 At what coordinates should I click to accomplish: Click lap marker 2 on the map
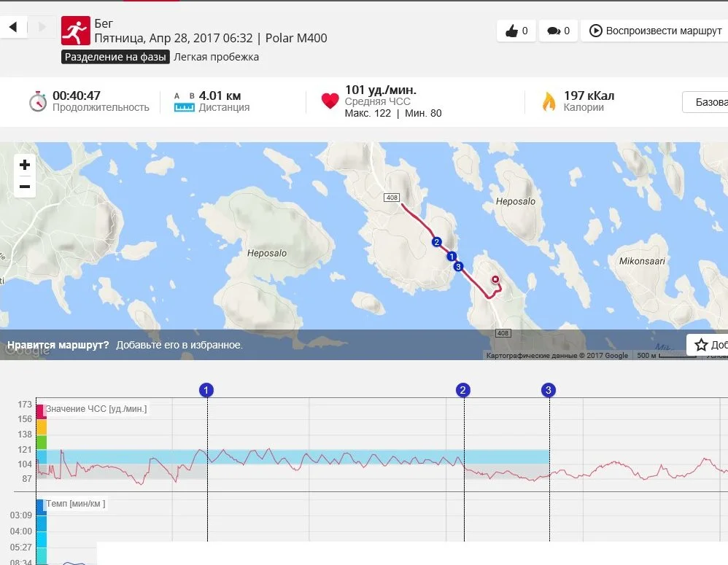click(x=436, y=242)
